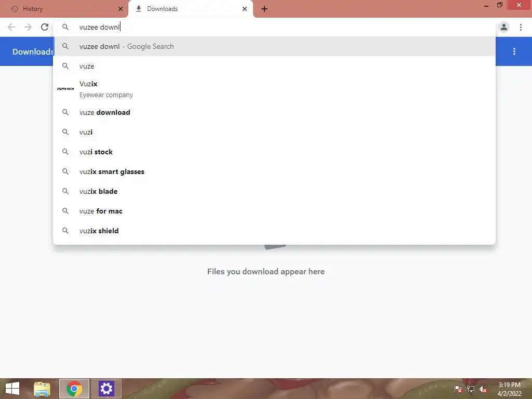Open Downloads page more actions menu

click(514, 51)
